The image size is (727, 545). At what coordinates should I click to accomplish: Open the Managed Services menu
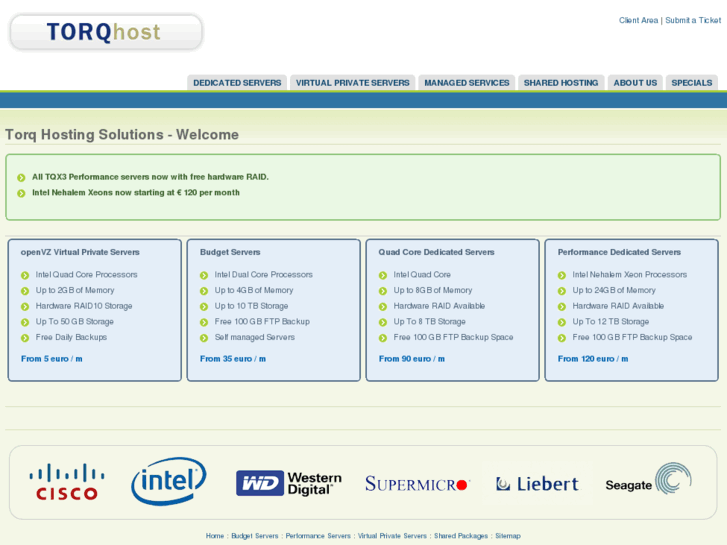pyautogui.click(x=466, y=83)
